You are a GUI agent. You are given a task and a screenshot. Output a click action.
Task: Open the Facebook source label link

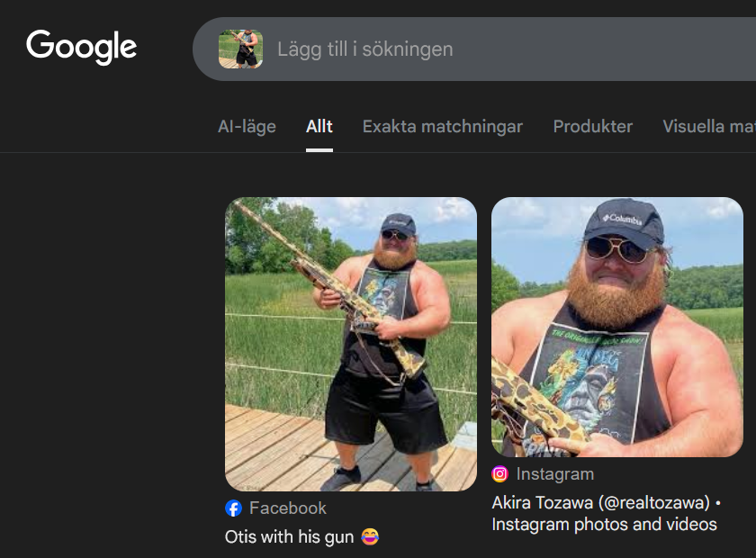288,508
